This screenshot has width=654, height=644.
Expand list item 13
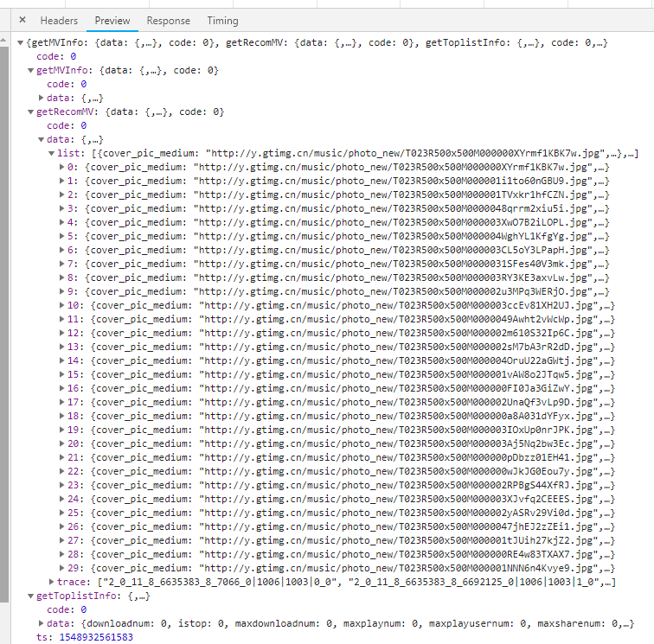61,347
